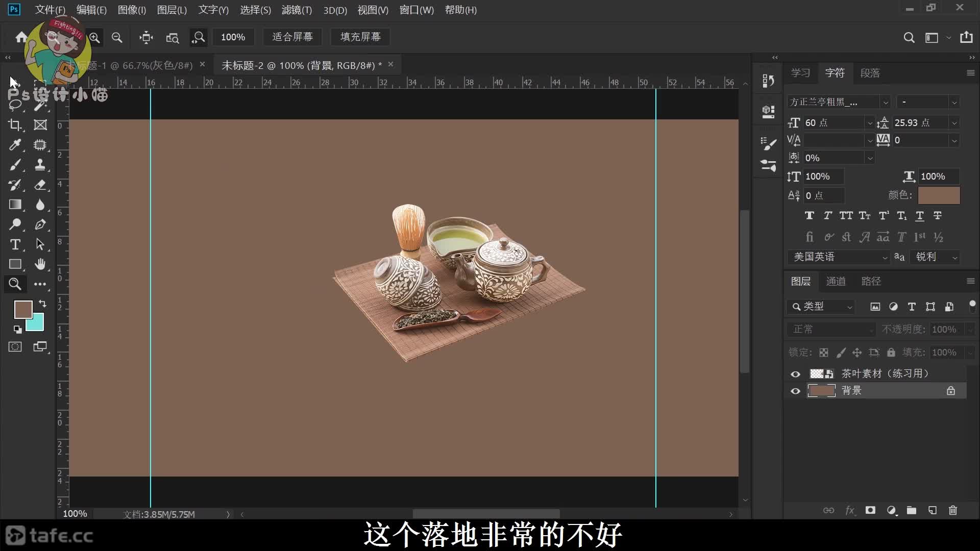The width and height of the screenshot is (980, 551).
Task: Open the font style dropdown
Action: click(954, 103)
